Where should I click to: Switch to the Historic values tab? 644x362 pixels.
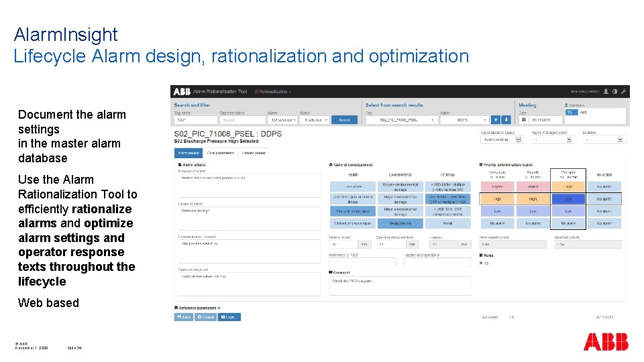coord(254,153)
